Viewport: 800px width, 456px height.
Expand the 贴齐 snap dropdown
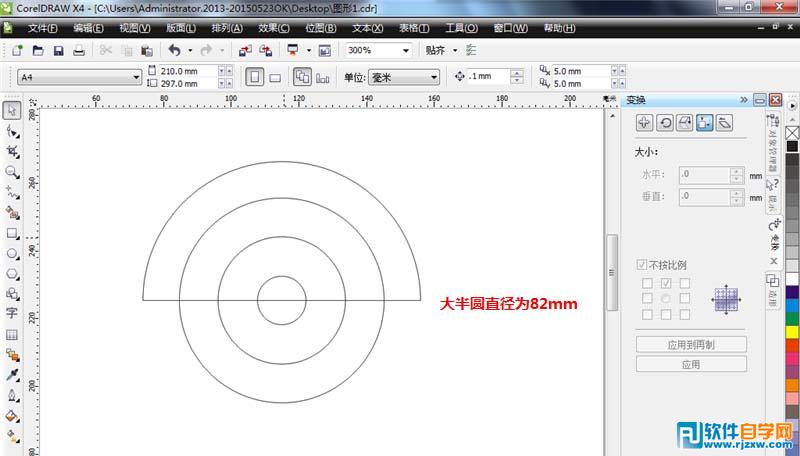pyautogui.click(x=455, y=50)
